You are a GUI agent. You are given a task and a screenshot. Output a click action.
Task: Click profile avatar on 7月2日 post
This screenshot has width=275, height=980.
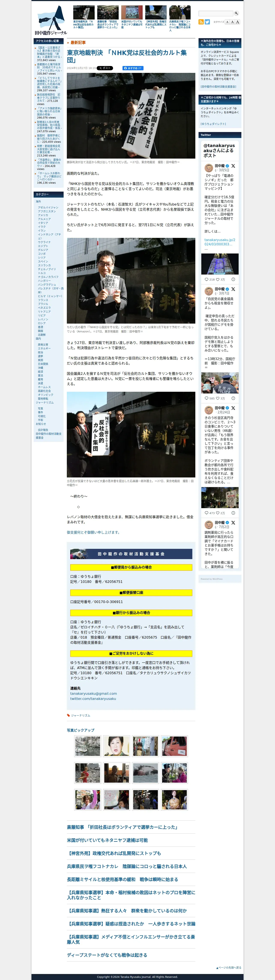[208, 525]
